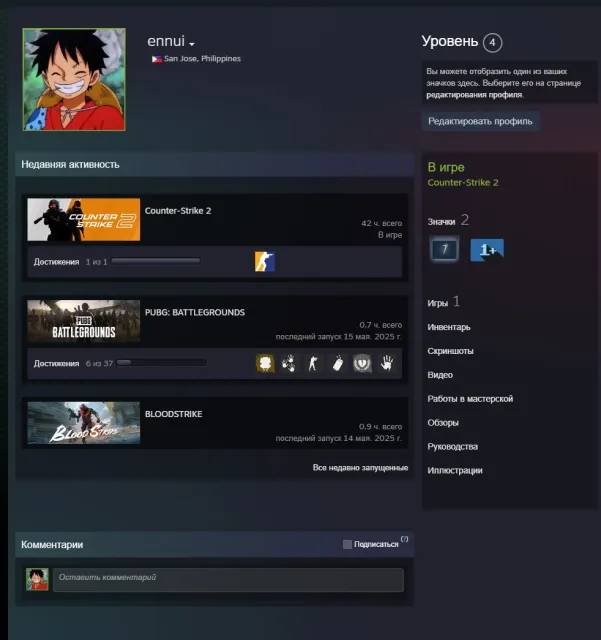
Task: Open the small avatar beside the comment box
Action: (37, 579)
